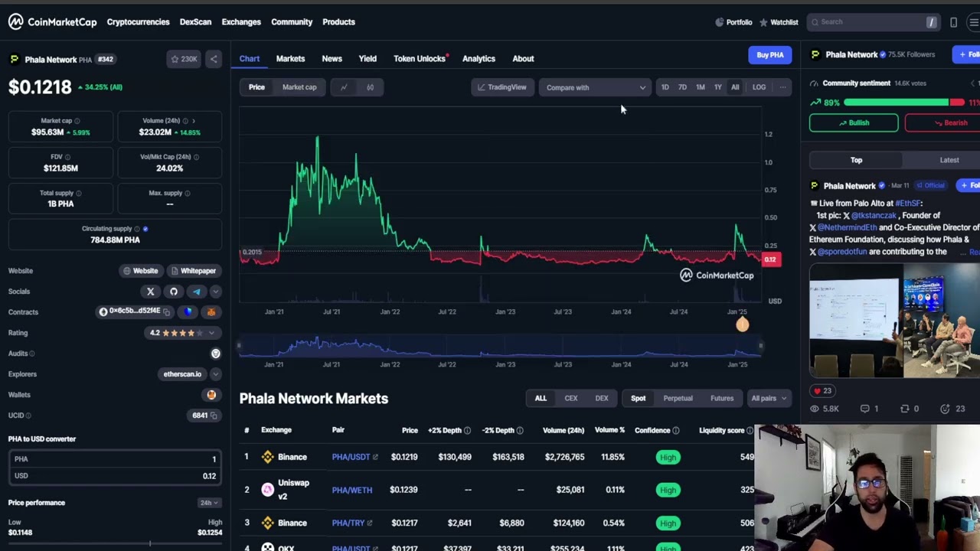Viewport: 980px width, 551px height.
Task: Focus the header Search field
Action: [x=874, y=22]
